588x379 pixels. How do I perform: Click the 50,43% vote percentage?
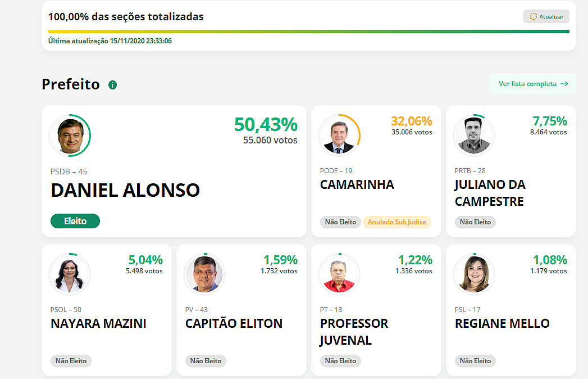[x=266, y=125]
